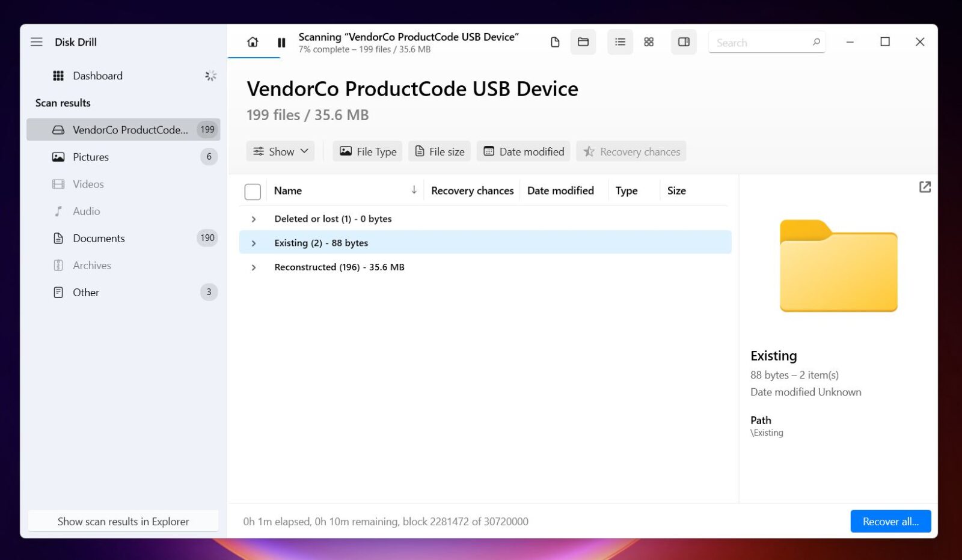Click the Home icon in toolbar
The image size is (962, 560).
click(x=253, y=42)
